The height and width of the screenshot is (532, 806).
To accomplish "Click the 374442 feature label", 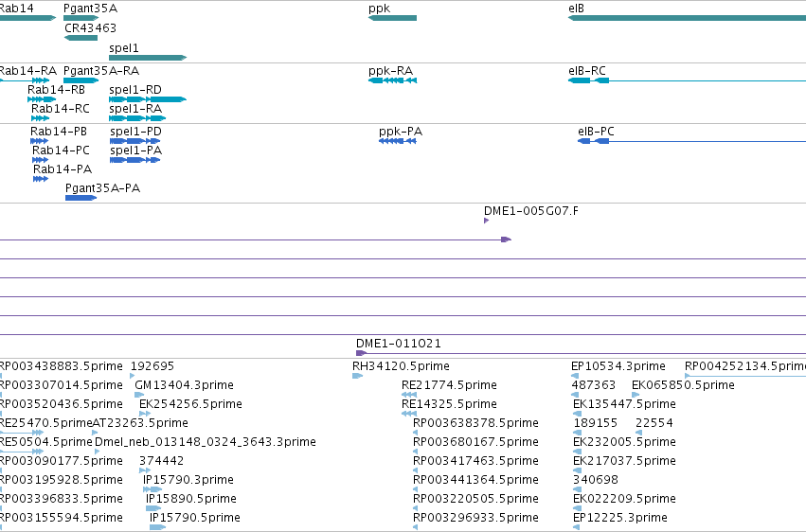I will click(x=161, y=461).
